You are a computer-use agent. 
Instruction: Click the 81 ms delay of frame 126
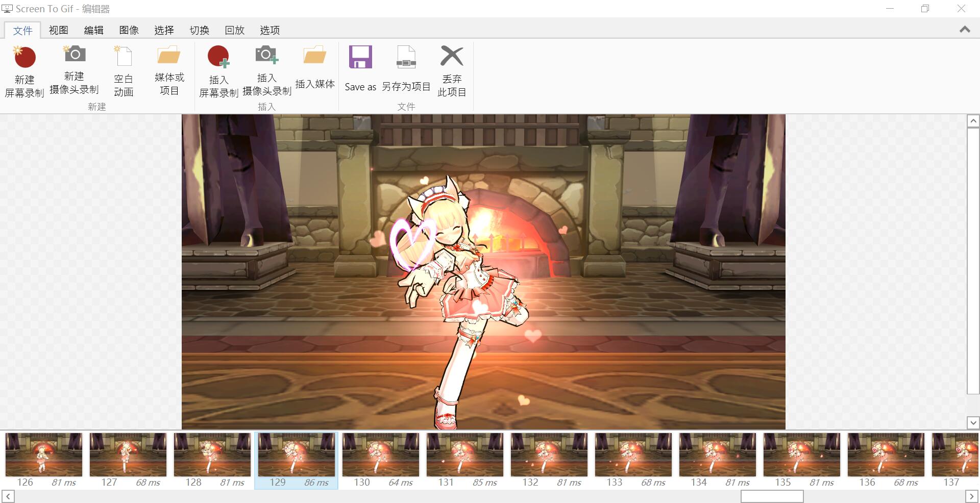[x=64, y=483]
